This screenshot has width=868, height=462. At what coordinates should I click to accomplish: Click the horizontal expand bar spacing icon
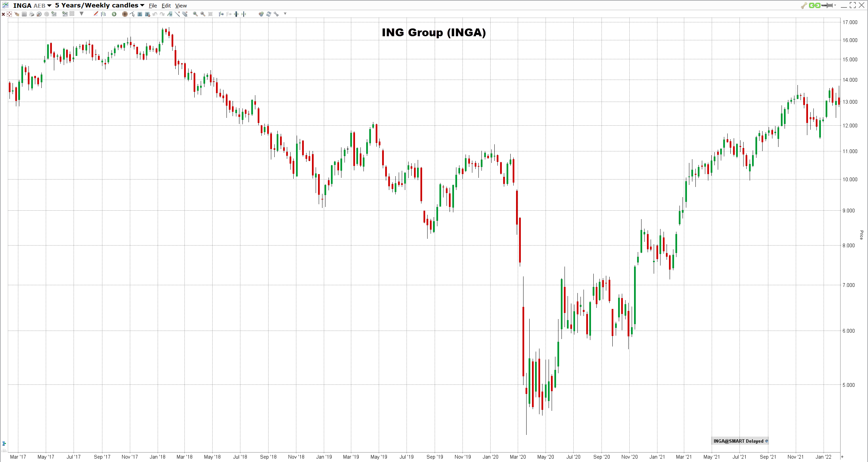pyautogui.click(x=236, y=14)
